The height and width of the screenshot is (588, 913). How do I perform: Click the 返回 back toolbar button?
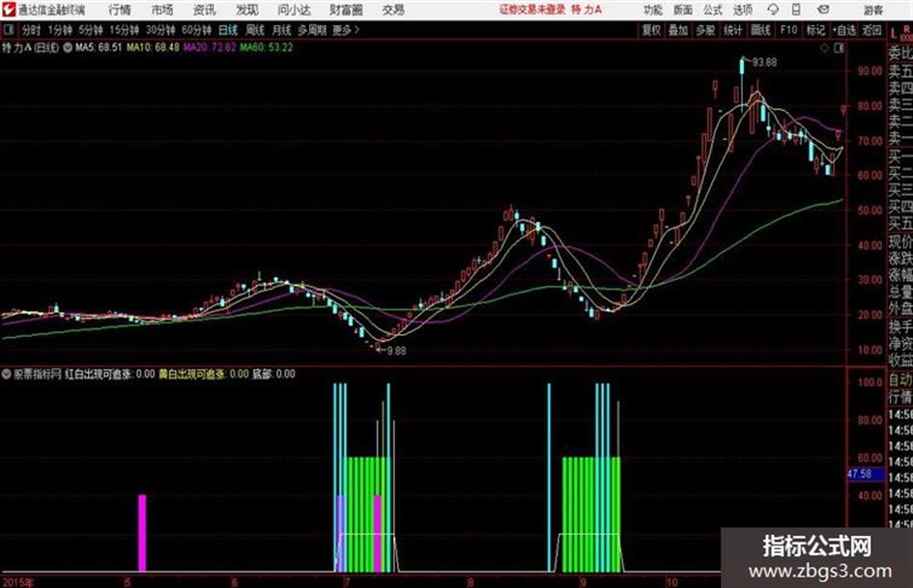point(872,30)
